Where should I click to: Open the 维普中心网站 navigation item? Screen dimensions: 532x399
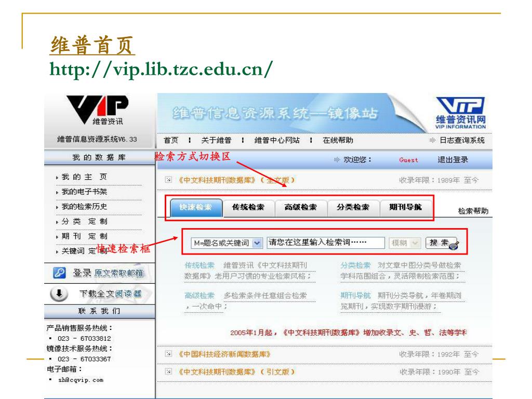point(277,140)
